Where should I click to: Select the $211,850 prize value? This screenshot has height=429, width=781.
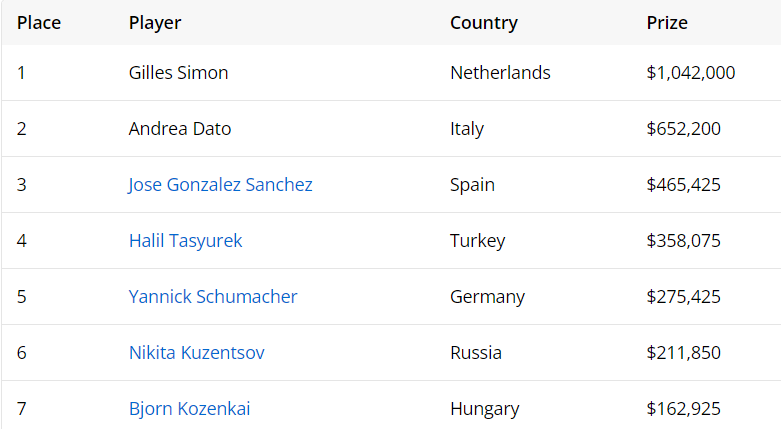pyautogui.click(x=683, y=353)
